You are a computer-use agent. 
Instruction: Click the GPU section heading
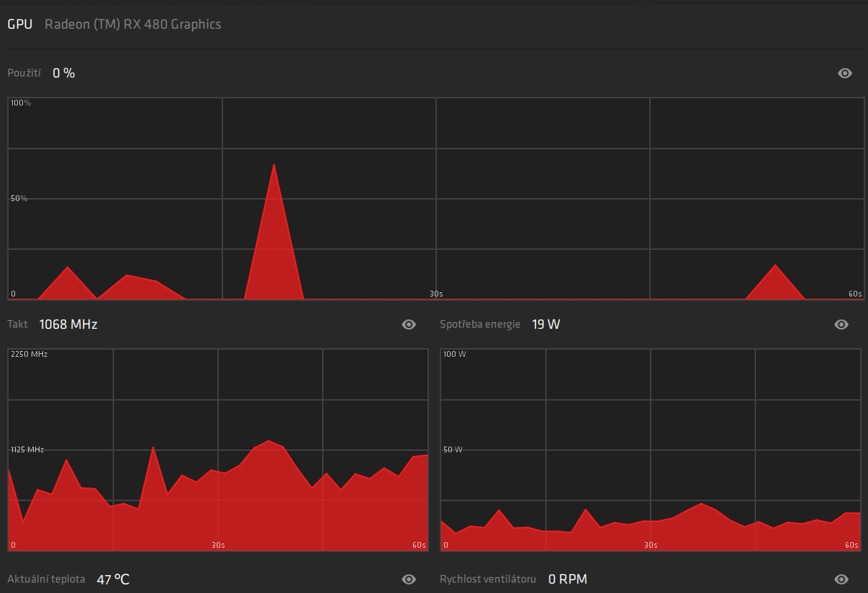tap(19, 24)
